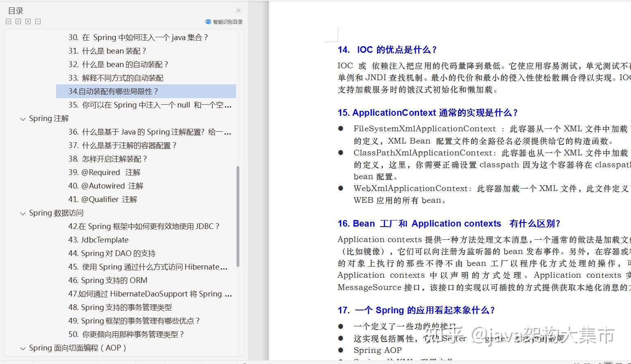Viewport: 631px width, 364px height.
Task: Collapse the Spring 注解 section
Action: [x=23, y=119]
